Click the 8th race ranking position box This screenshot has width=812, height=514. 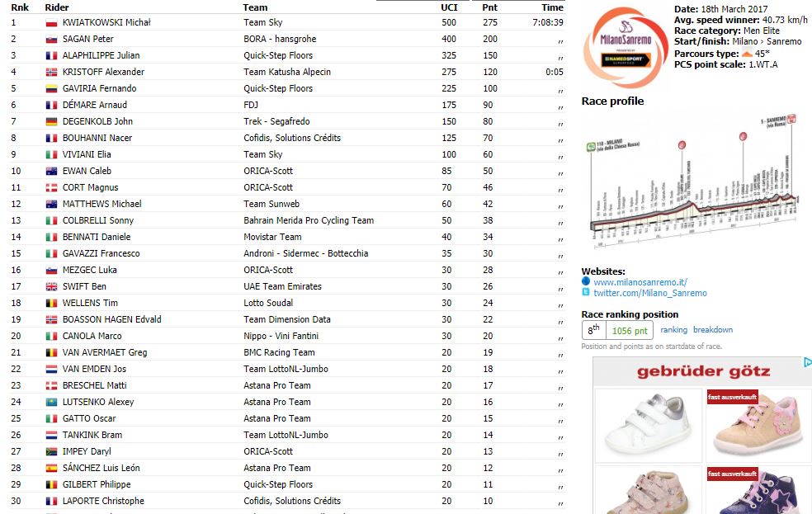click(594, 331)
